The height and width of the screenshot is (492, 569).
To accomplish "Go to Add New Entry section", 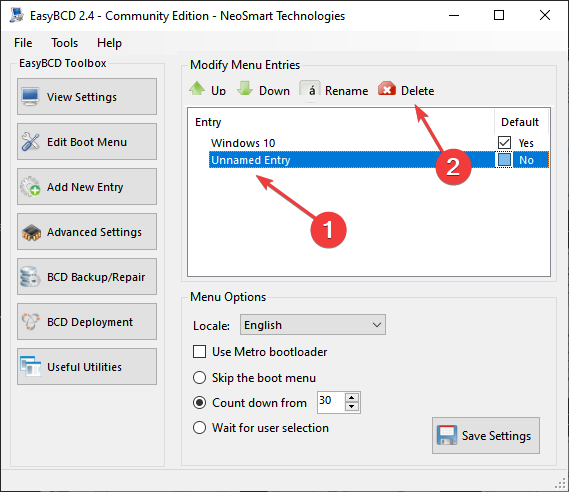I will [x=87, y=186].
